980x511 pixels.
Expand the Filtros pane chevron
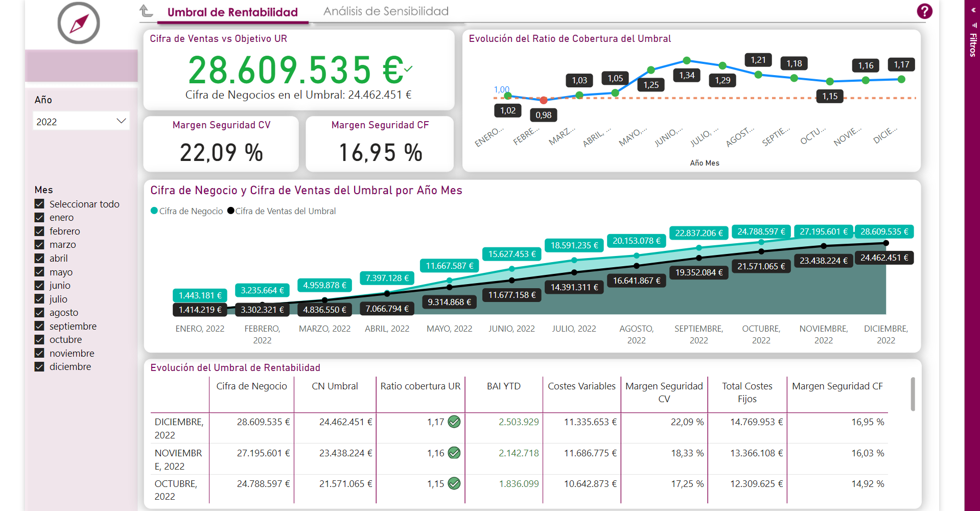[x=973, y=10]
